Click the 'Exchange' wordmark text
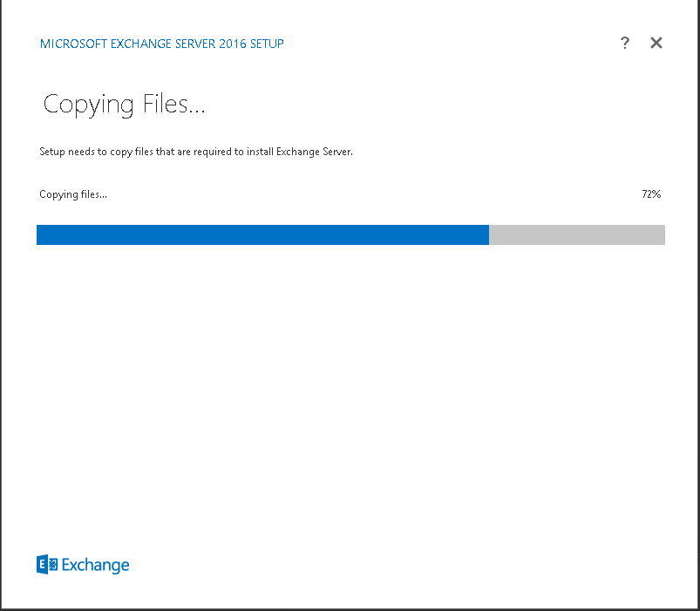This screenshot has height=611, width=700. point(96,565)
